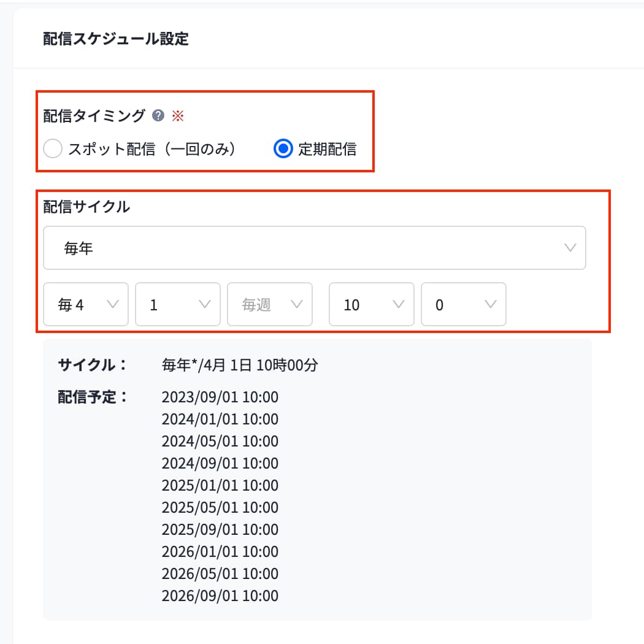The width and height of the screenshot is (644, 644).
Task: Open the hour dropdown showing 10
Action: 371,304
